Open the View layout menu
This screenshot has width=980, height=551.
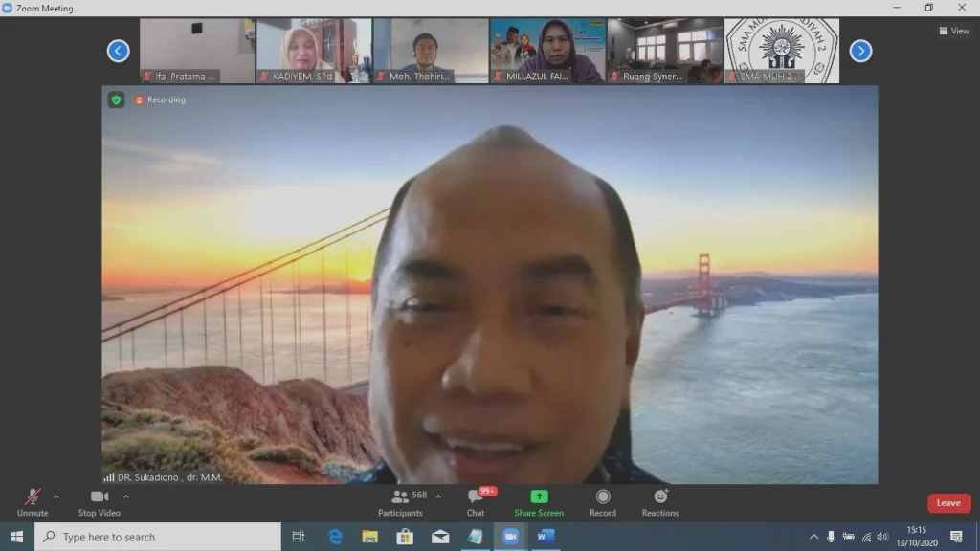(953, 31)
